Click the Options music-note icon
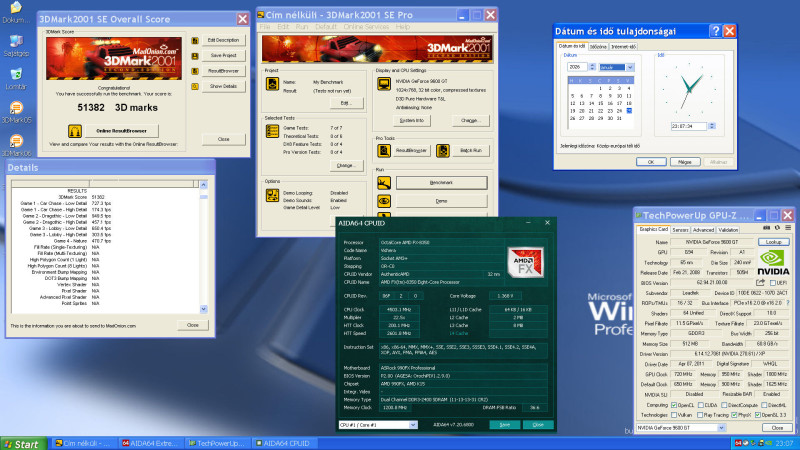Viewport: 800px width, 450px height. coord(272,195)
